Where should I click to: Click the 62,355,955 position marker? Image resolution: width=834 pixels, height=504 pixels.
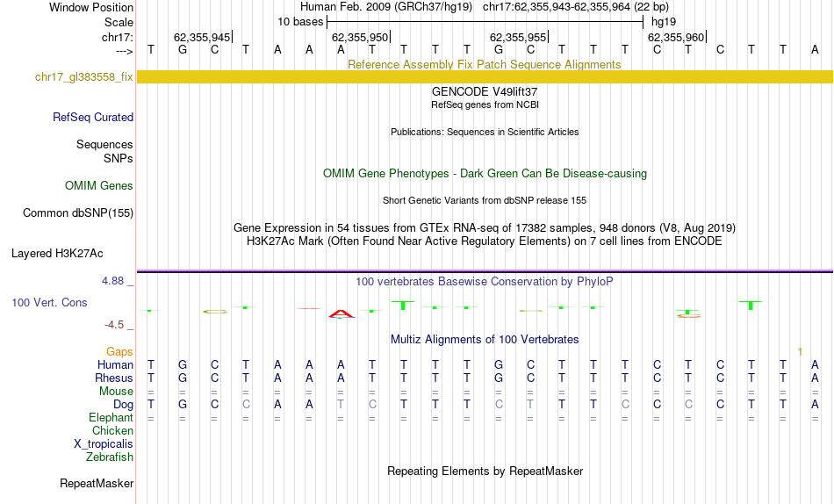pos(518,37)
